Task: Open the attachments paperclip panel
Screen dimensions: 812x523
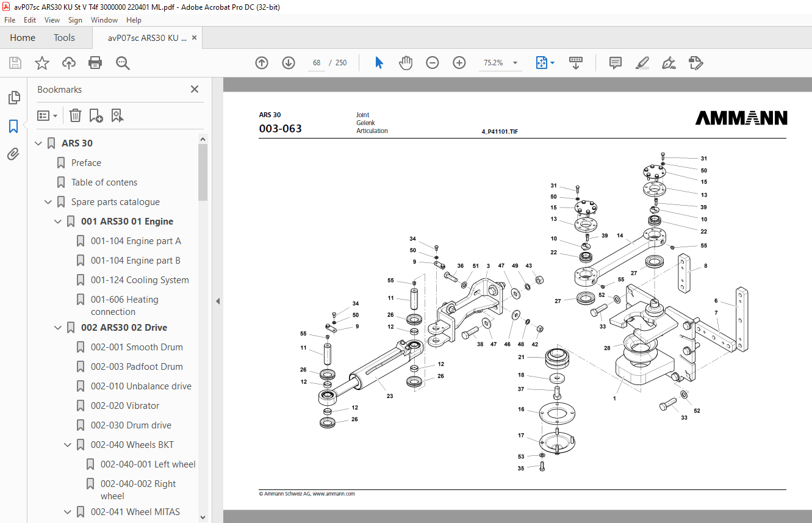Action: [13, 154]
